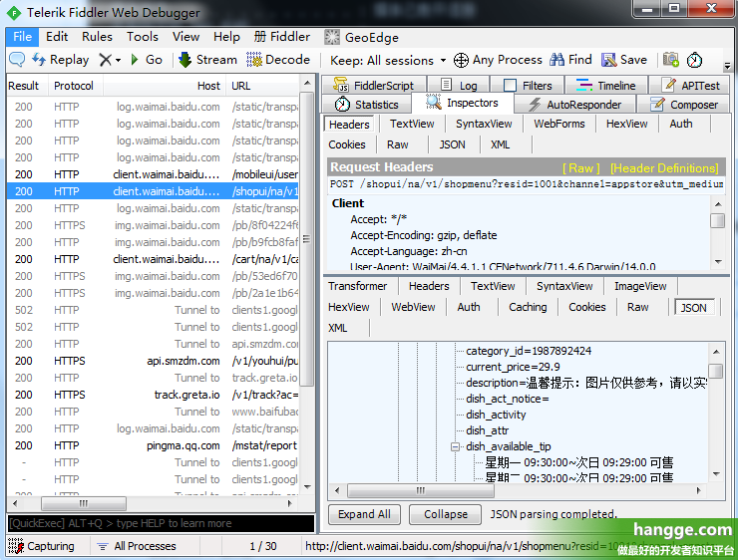Image resolution: width=738 pixels, height=560 pixels.
Task: Select request Cookies tab
Action: 347,144
